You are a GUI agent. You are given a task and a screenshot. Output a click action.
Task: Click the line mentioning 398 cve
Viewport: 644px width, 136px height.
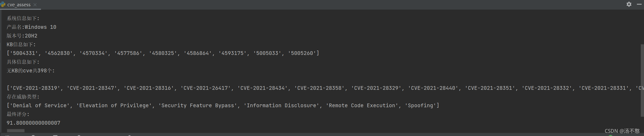(x=31, y=71)
